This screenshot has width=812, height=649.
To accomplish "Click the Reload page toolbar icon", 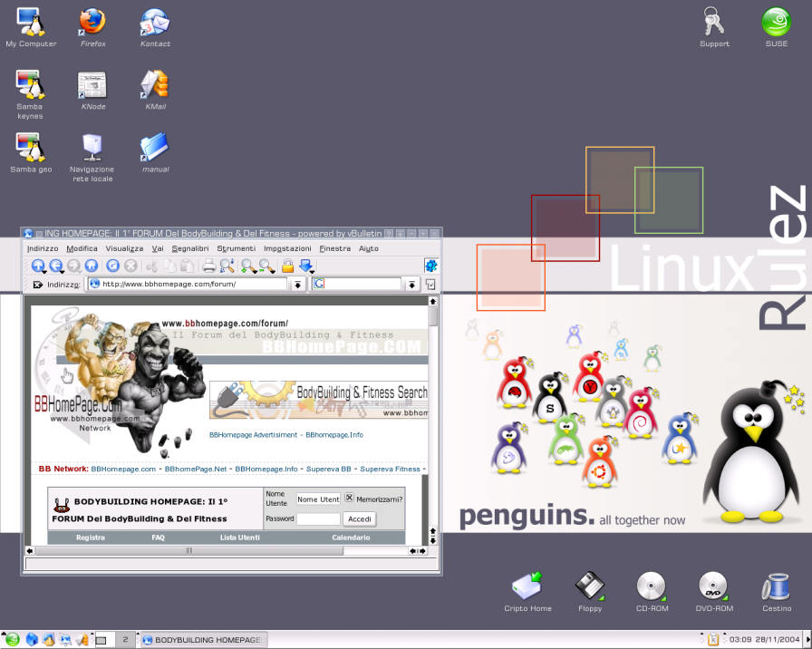I will pos(112,266).
